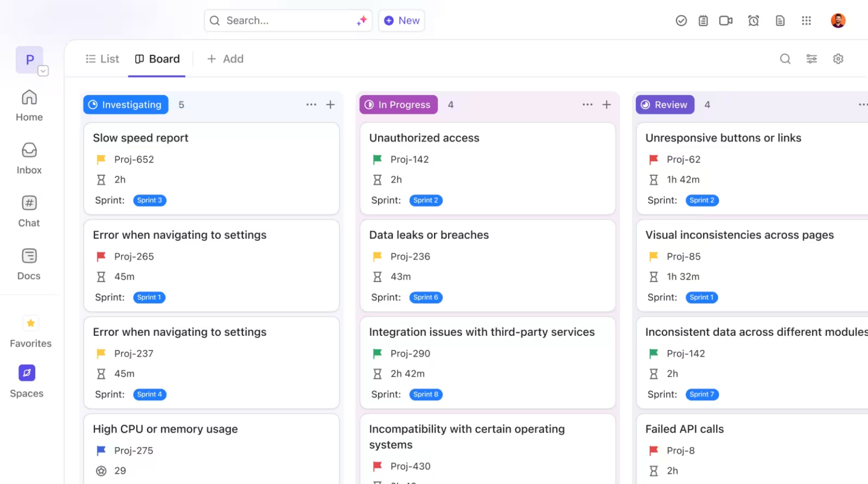868x484 pixels.
Task: Open filter settings with the sliders icon
Action: (x=811, y=59)
